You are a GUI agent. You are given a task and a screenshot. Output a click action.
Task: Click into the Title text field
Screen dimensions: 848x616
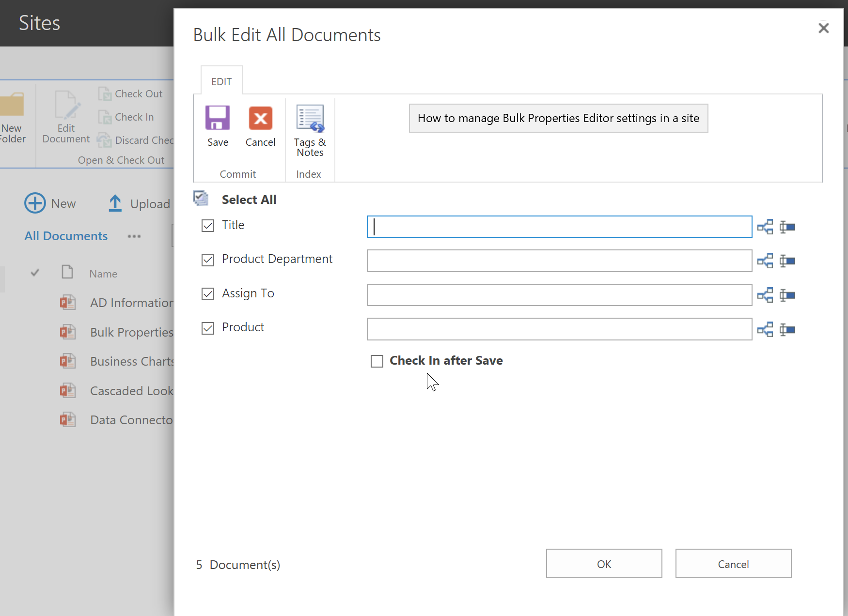click(x=559, y=227)
